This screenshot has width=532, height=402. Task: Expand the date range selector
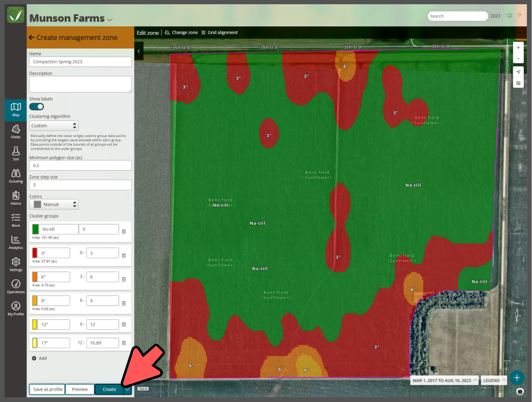(x=445, y=380)
